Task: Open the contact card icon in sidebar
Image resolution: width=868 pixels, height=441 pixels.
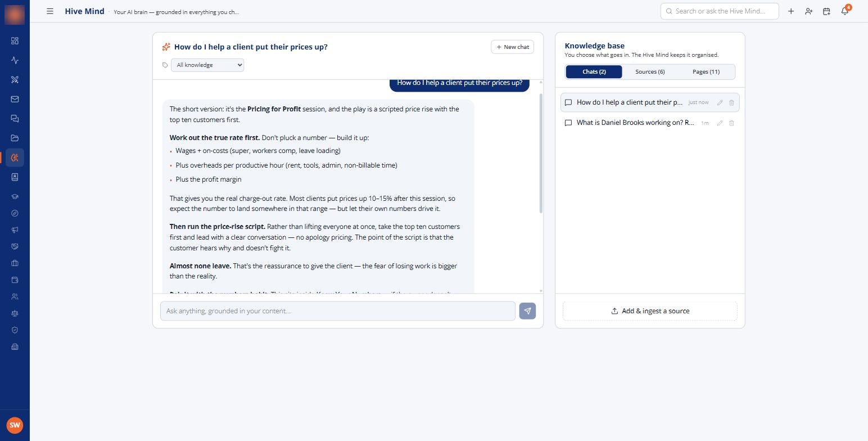Action: point(15,177)
